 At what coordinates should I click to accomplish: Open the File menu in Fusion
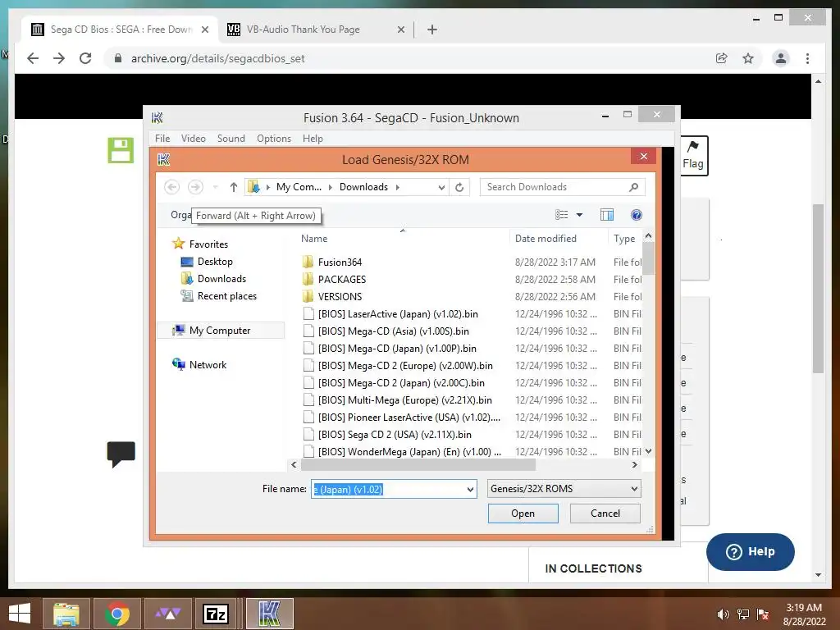point(162,138)
